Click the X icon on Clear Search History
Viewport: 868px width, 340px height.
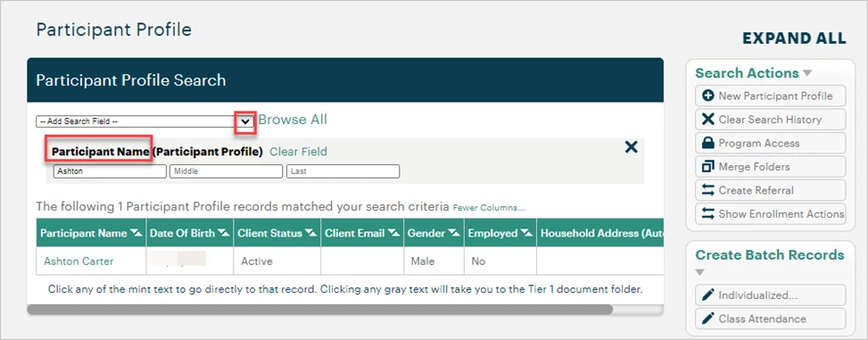(x=708, y=119)
